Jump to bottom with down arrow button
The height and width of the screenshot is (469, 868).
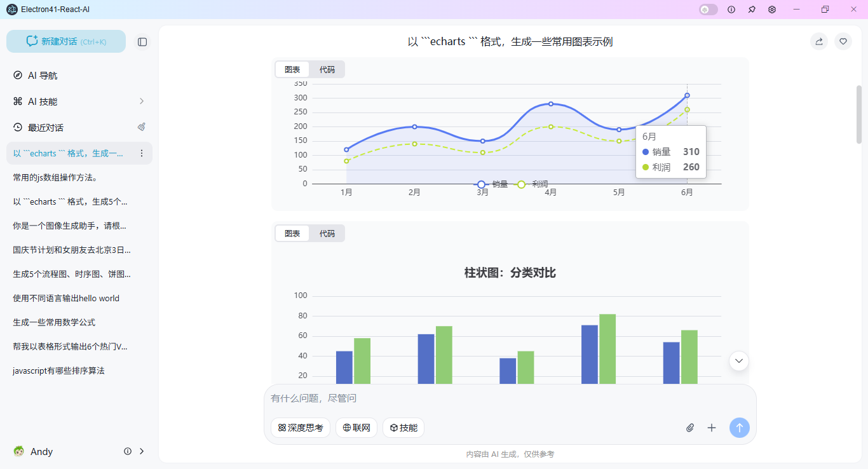pos(739,361)
